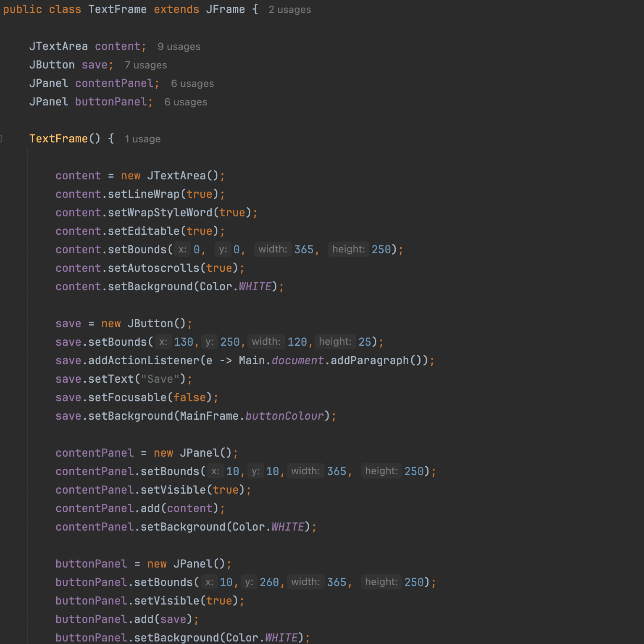View the 9 usages of content field
644x644 pixels.
click(x=179, y=47)
